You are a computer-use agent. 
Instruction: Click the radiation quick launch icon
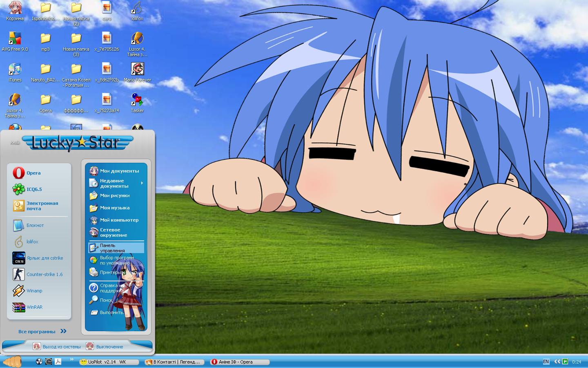click(39, 361)
